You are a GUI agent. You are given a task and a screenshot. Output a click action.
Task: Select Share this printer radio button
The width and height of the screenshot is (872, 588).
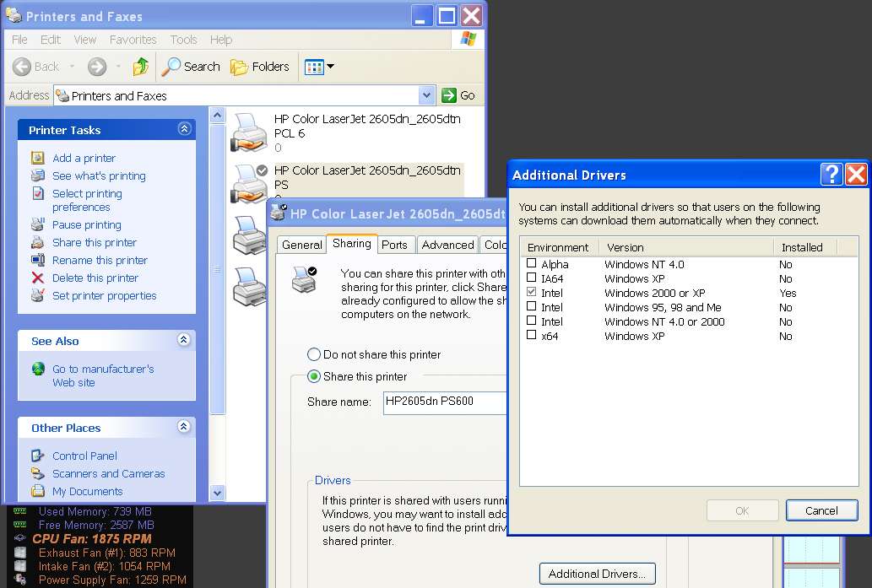click(314, 377)
